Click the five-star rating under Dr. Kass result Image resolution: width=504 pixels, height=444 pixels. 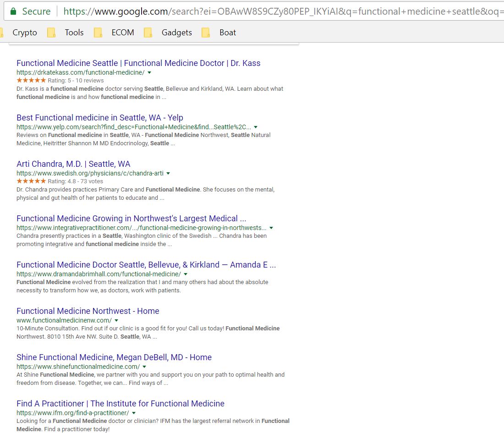point(31,80)
